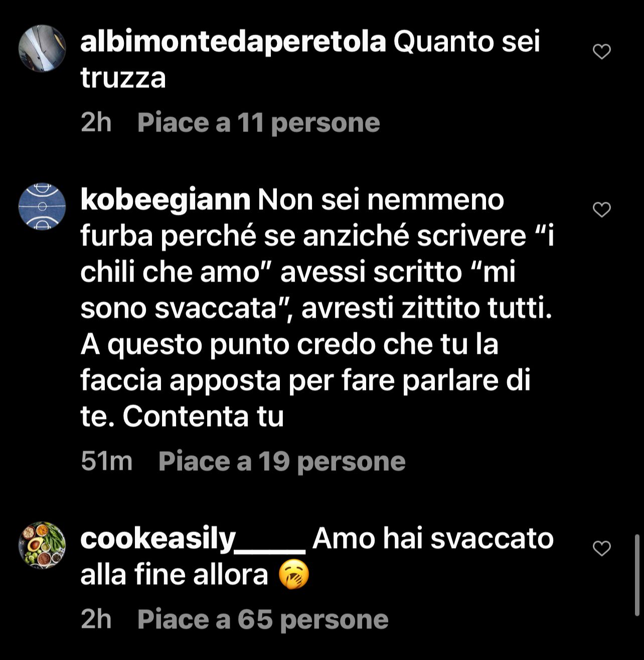This screenshot has height=660, width=644.
Task: Open albimontedaperetola's profile picture
Action: click(42, 49)
